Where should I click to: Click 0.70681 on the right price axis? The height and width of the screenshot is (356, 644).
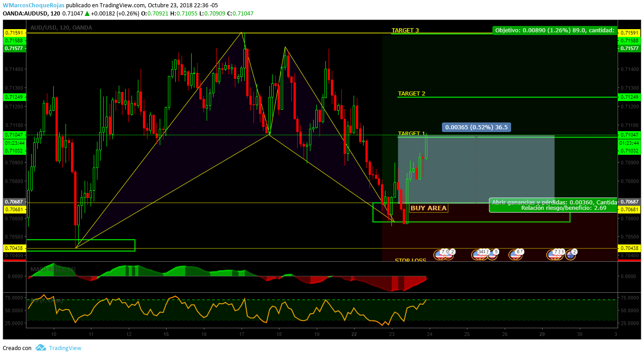[629, 209]
